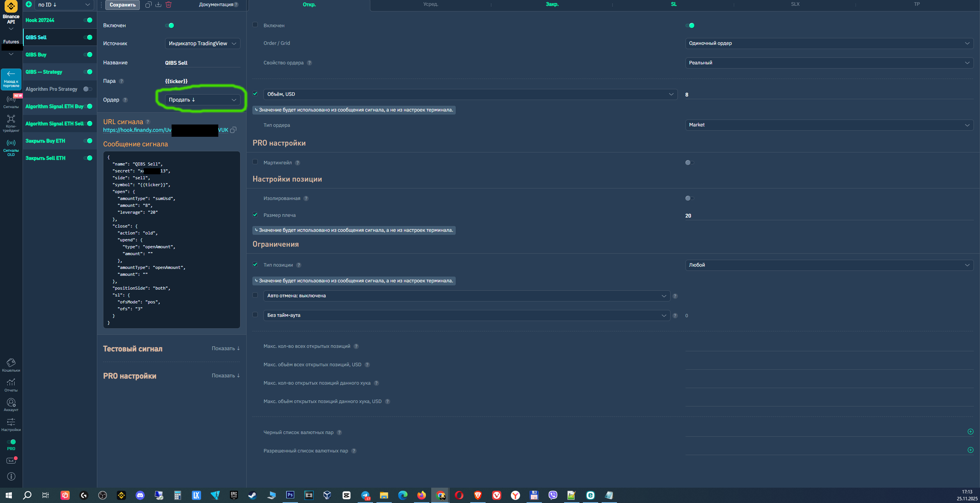
Task: Click the Сохранить button
Action: pyautogui.click(x=123, y=5)
